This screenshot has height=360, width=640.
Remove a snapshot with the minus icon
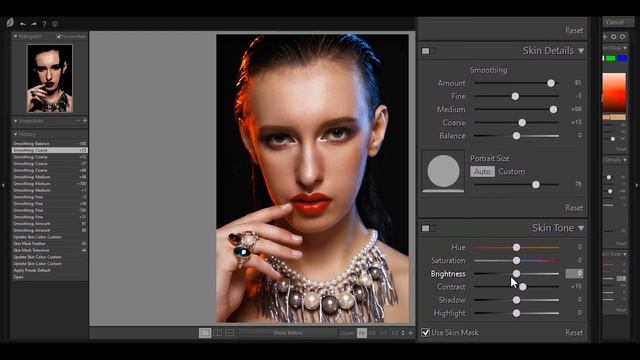point(78,121)
